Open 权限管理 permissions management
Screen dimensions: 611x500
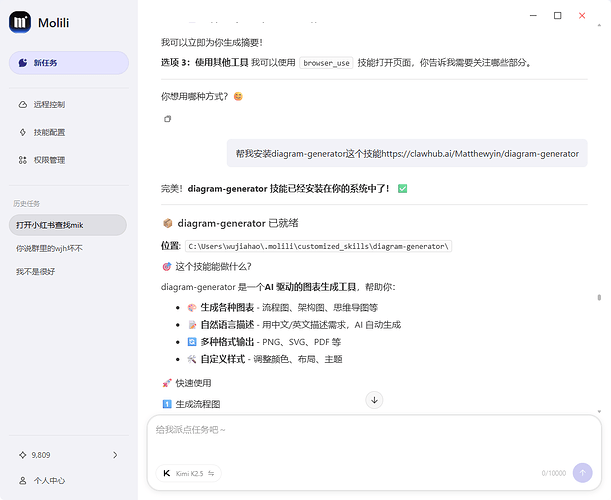pyautogui.click(x=49, y=160)
